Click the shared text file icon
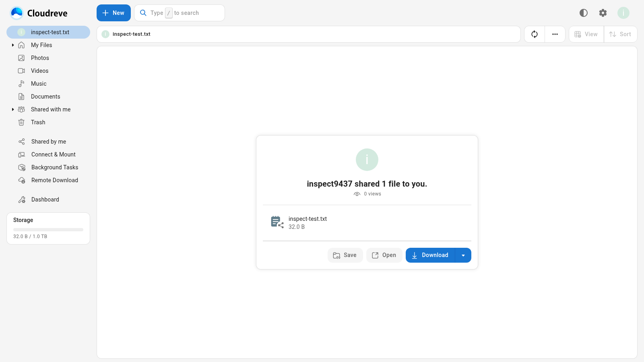 pyautogui.click(x=277, y=222)
